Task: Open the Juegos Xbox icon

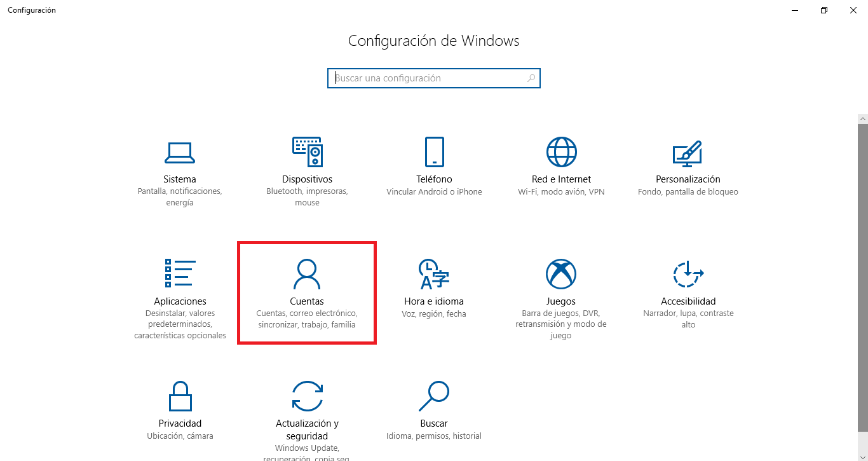Action: click(x=561, y=274)
